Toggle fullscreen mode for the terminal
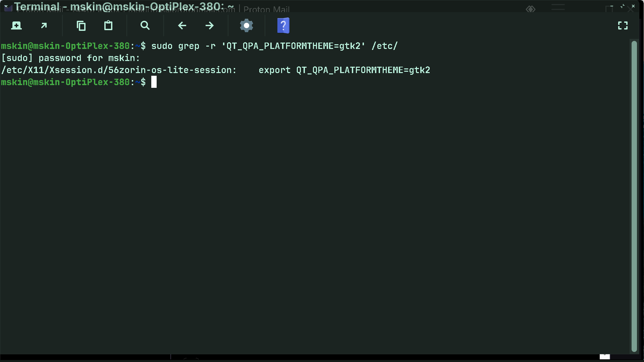644x362 pixels. [623, 25]
